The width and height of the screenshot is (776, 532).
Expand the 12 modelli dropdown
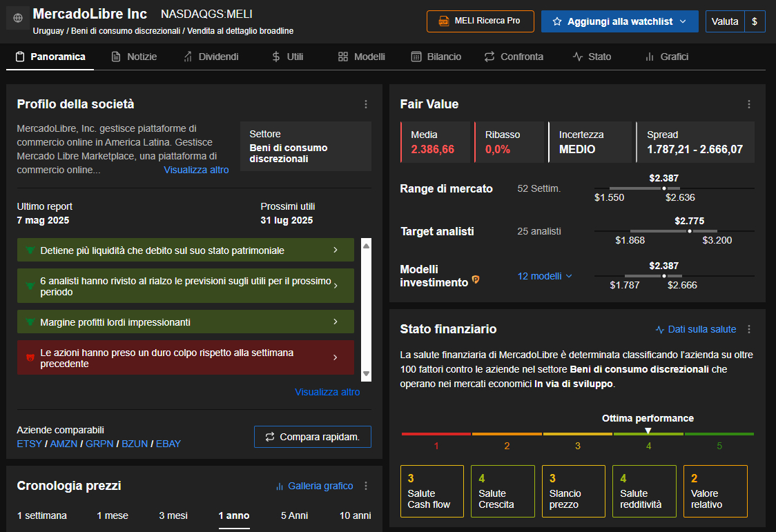(545, 277)
